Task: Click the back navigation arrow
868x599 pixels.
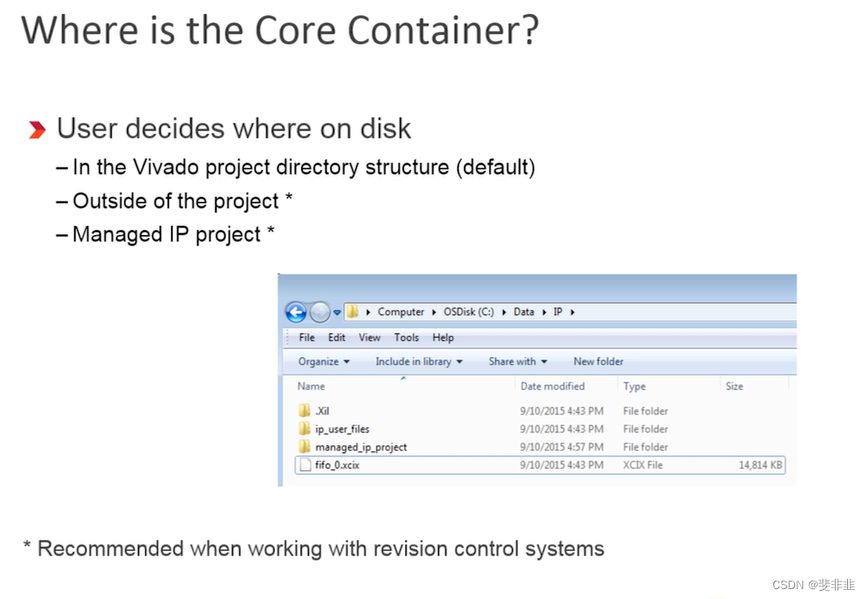Action: (296, 312)
